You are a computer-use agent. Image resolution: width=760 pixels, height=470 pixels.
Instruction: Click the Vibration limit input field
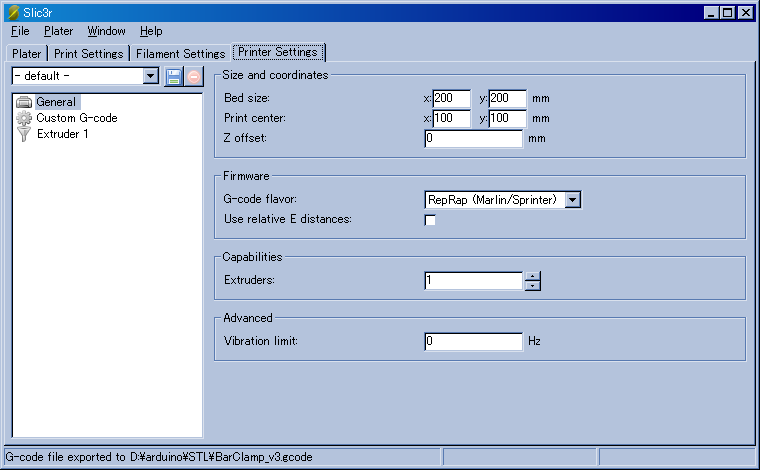click(473, 341)
